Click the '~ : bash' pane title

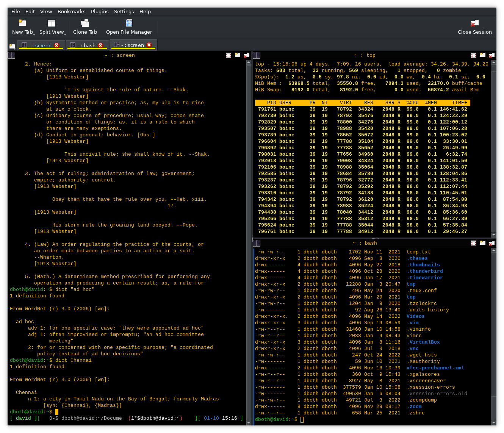pos(365,243)
